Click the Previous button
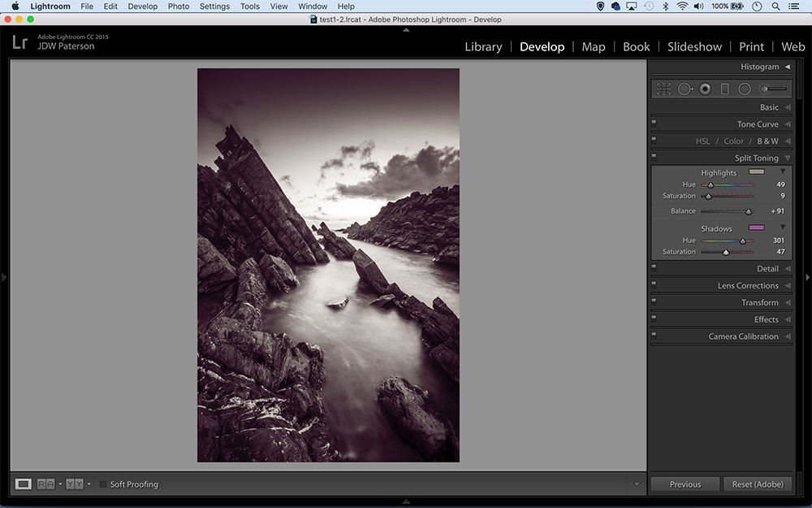Image resolution: width=812 pixels, height=508 pixels. [685, 484]
